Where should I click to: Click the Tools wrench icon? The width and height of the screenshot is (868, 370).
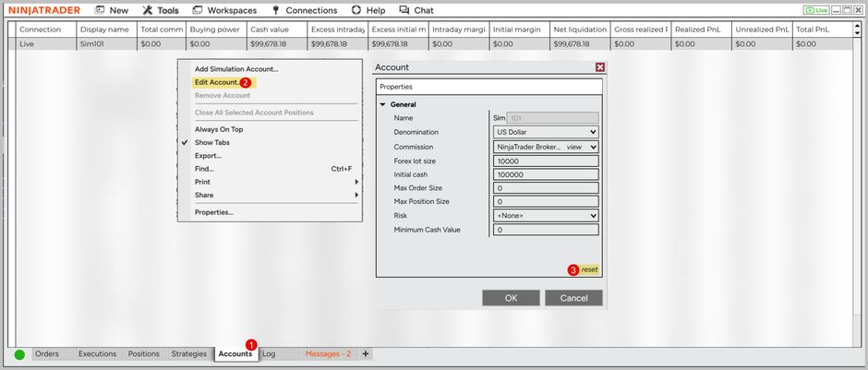147,10
